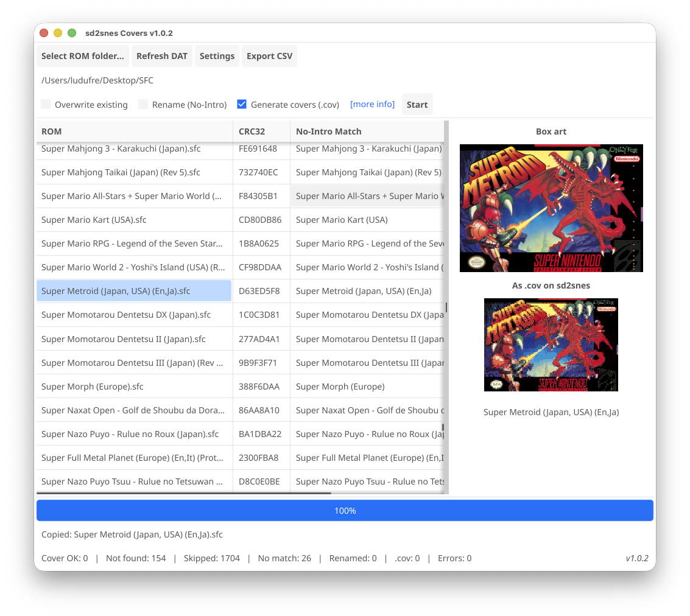Select Super Naxat Open ROM row

coord(134,410)
